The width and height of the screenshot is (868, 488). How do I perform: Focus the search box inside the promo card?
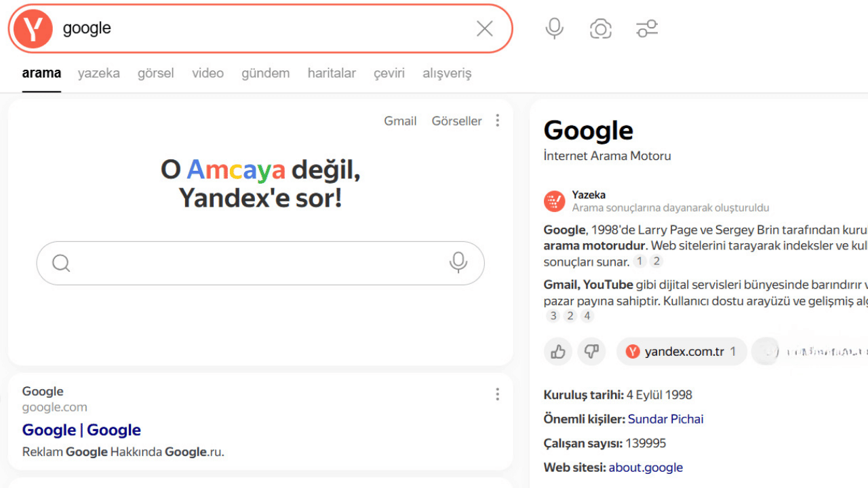[x=260, y=263]
